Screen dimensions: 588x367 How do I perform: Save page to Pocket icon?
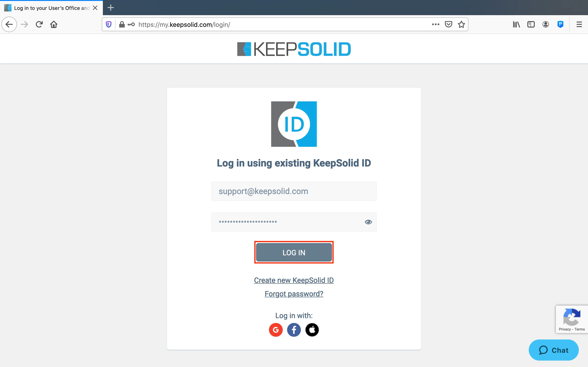(448, 24)
